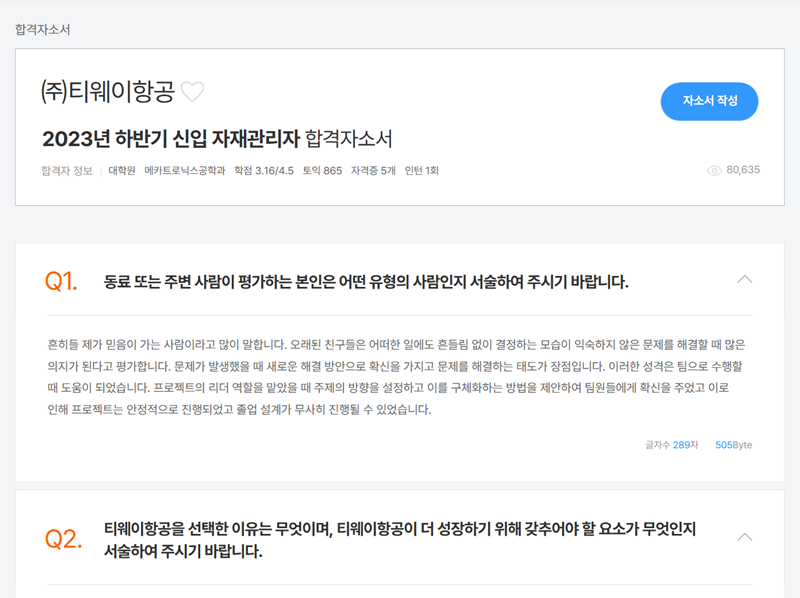Screen dimensions: 800x598
Task: Click the 자소서 작성 button
Action: click(709, 101)
